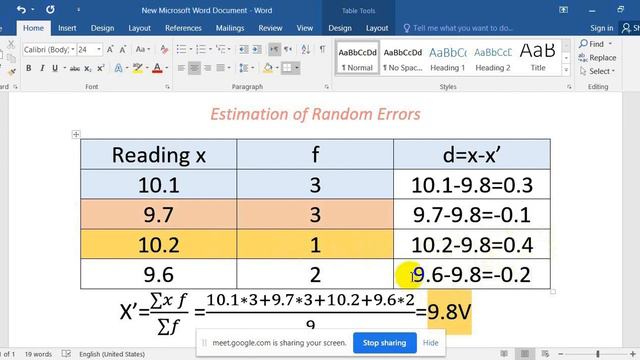
Task: Open the References tab
Action: click(183, 28)
